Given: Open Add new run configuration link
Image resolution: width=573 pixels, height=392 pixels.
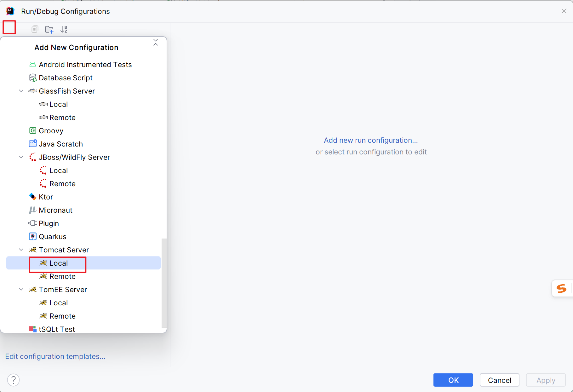Looking at the screenshot, I should tap(371, 140).
